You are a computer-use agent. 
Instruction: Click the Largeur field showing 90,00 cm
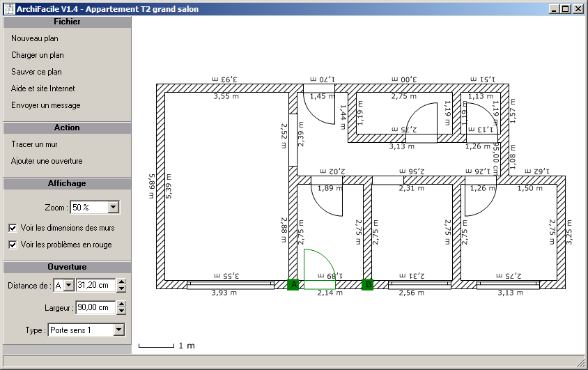(95, 307)
